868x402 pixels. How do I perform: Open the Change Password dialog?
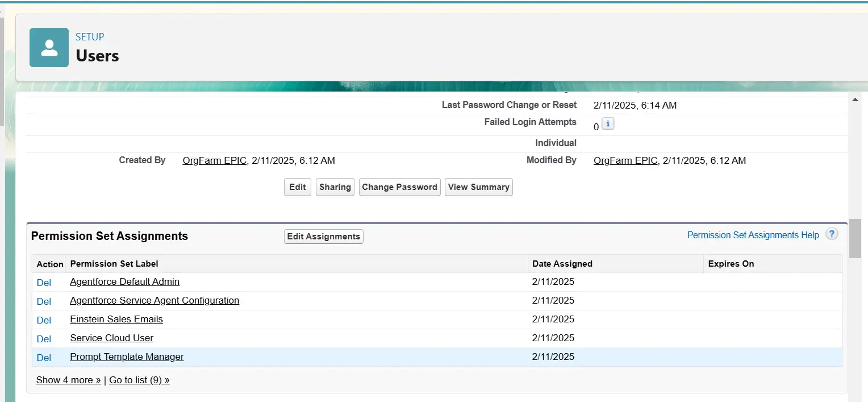point(400,187)
